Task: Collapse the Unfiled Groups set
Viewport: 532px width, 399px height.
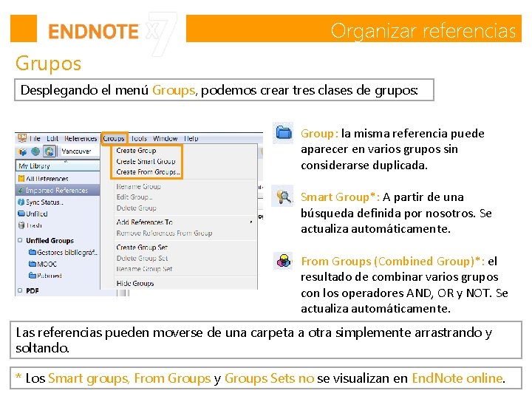Action: 20,240
